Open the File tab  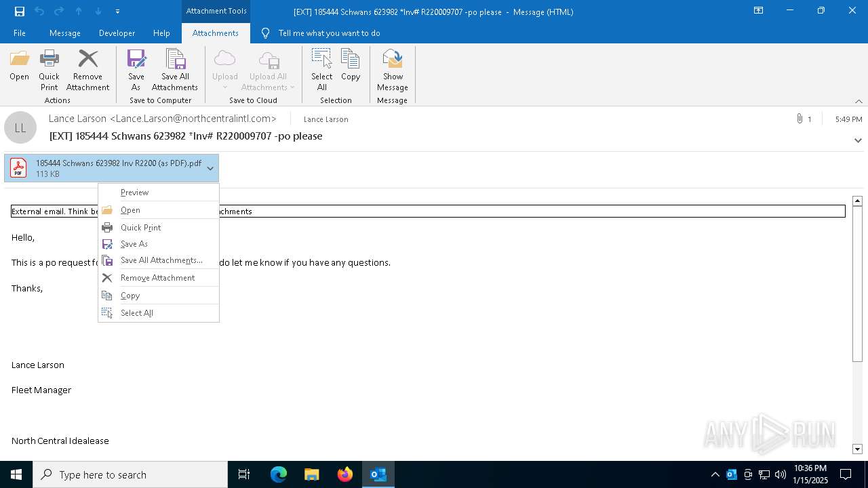(x=20, y=33)
